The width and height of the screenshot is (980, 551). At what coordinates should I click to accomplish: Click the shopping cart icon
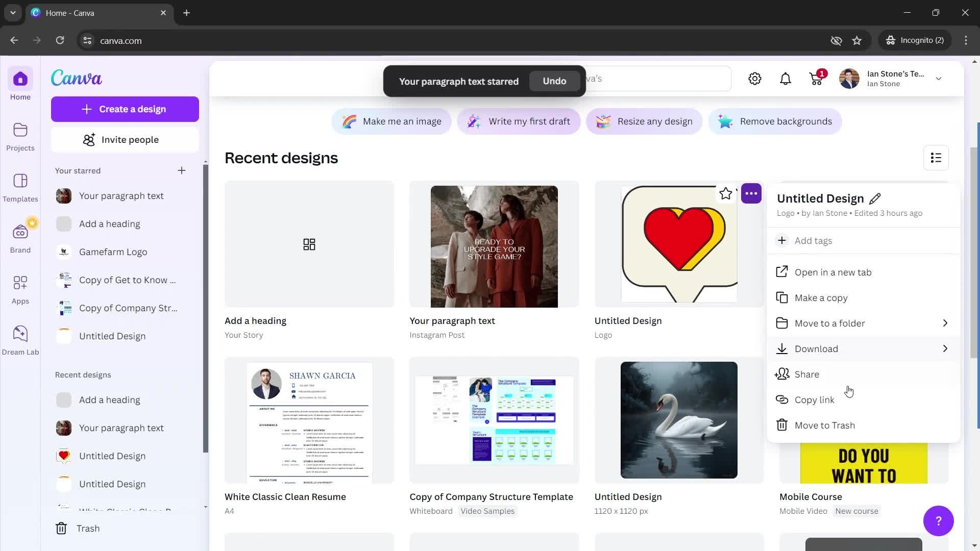(x=816, y=79)
